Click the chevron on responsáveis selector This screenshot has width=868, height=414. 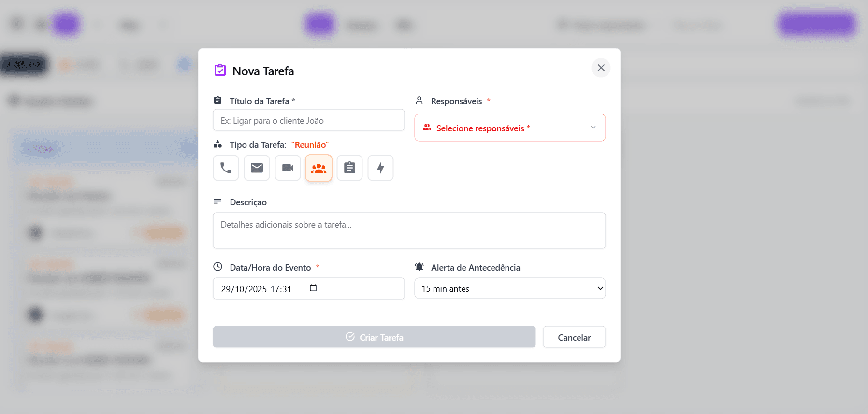(x=593, y=128)
